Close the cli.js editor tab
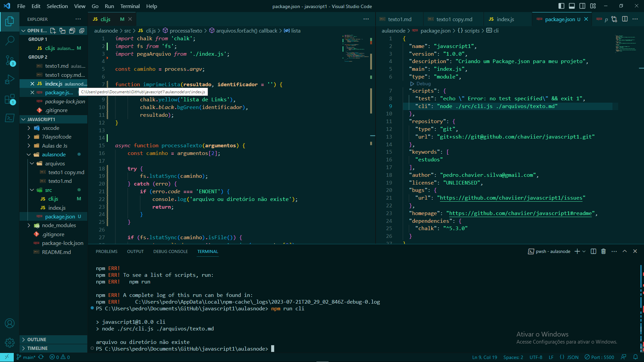Viewport: 644px width, 362px height. (x=130, y=19)
